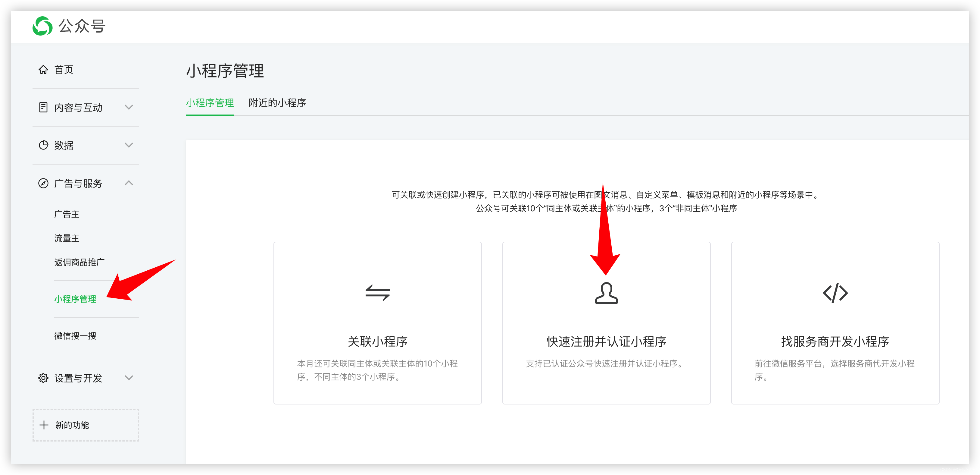Click the green WeChat 公众号 logo
Image resolution: width=980 pixels, height=475 pixels.
42,26
